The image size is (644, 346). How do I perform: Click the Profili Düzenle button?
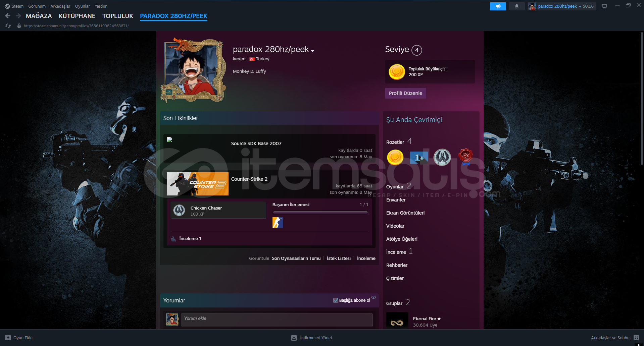pyautogui.click(x=405, y=93)
